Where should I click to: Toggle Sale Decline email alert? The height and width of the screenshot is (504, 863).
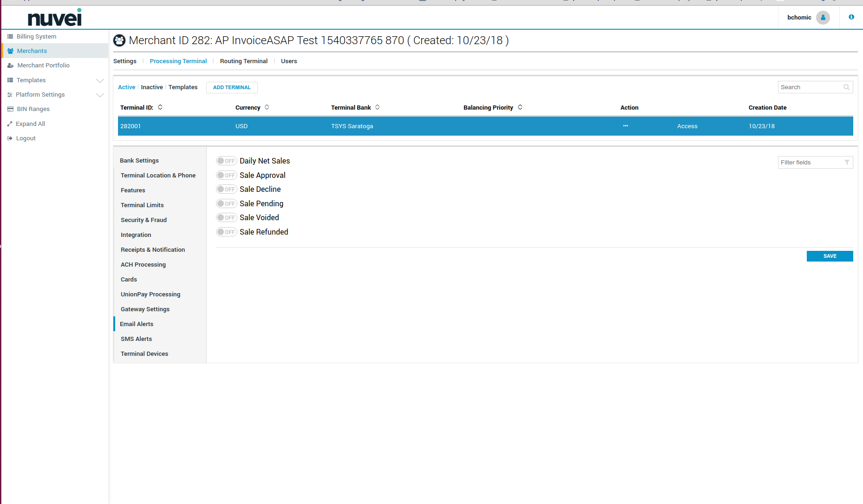click(x=227, y=190)
